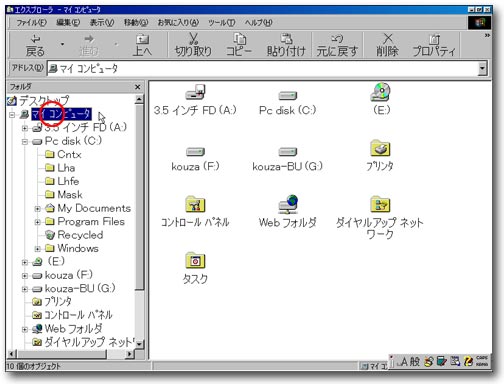Open the ツール(T) menu

pos(222,23)
